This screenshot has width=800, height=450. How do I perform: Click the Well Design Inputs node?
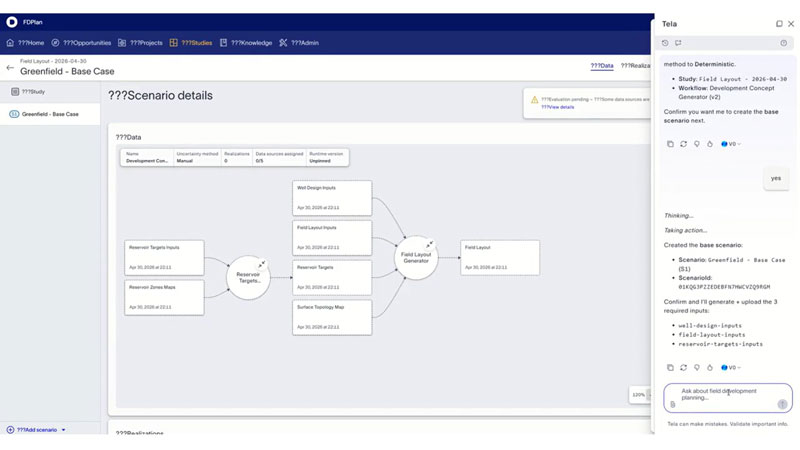[x=332, y=198]
